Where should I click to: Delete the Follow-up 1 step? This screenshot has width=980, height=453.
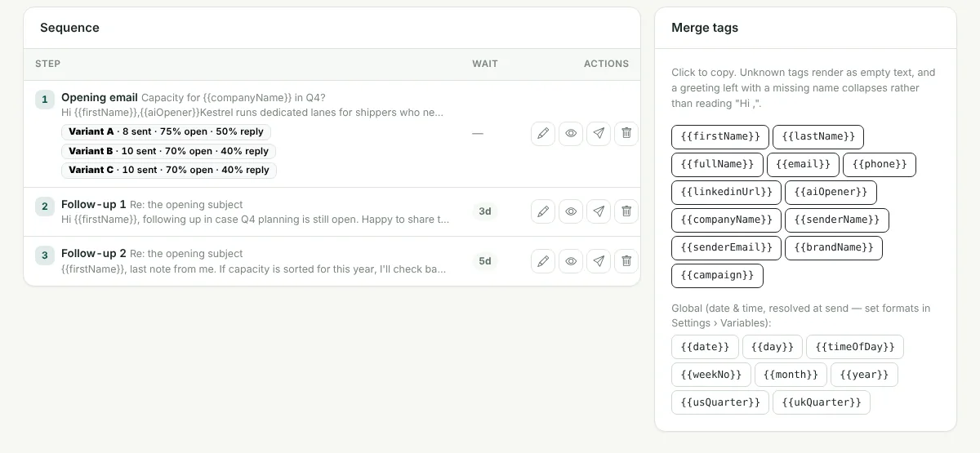point(626,211)
